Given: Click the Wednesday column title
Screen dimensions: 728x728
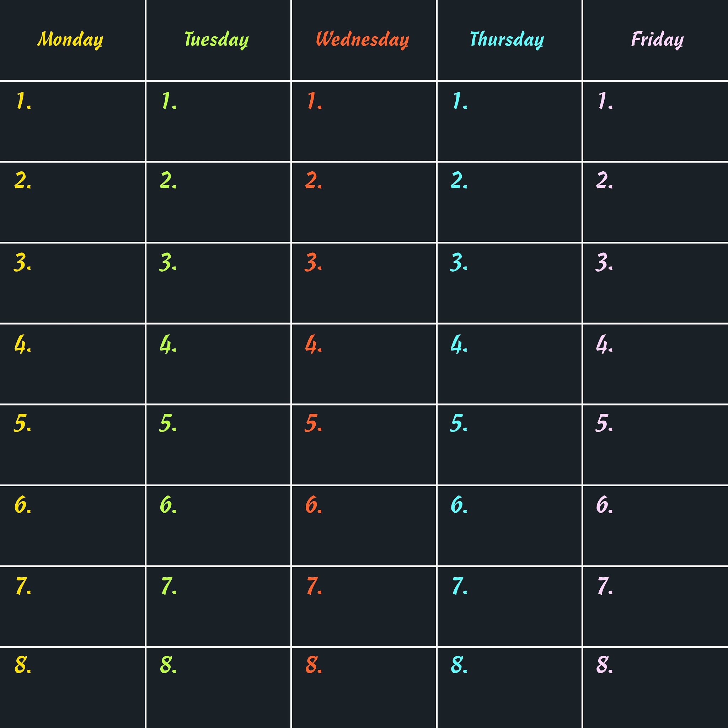Looking at the screenshot, I should pos(362,39).
